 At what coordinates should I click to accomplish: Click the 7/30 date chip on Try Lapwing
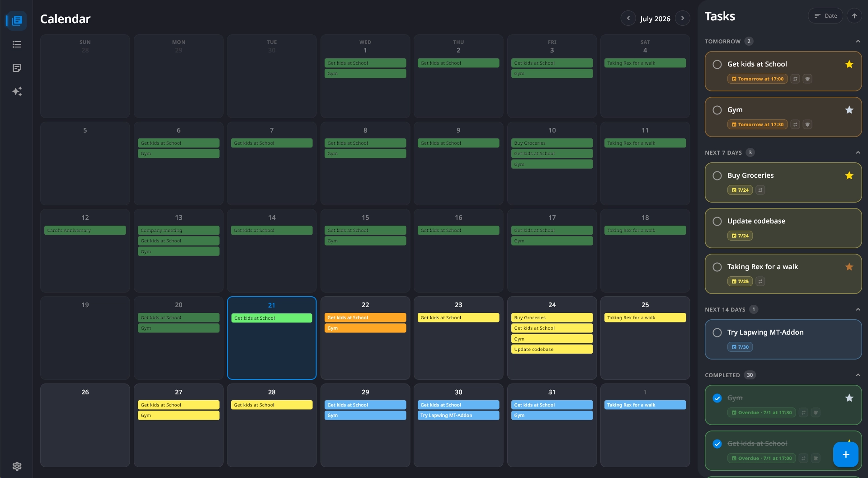coord(740,347)
